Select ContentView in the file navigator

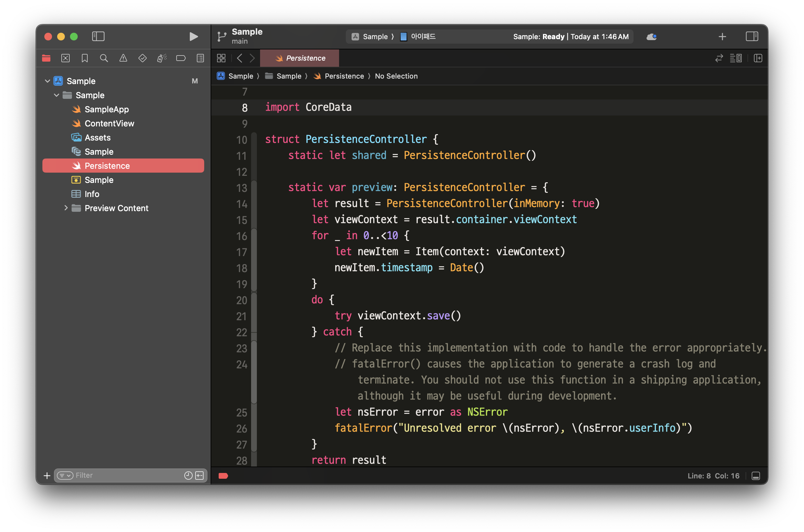(x=109, y=124)
